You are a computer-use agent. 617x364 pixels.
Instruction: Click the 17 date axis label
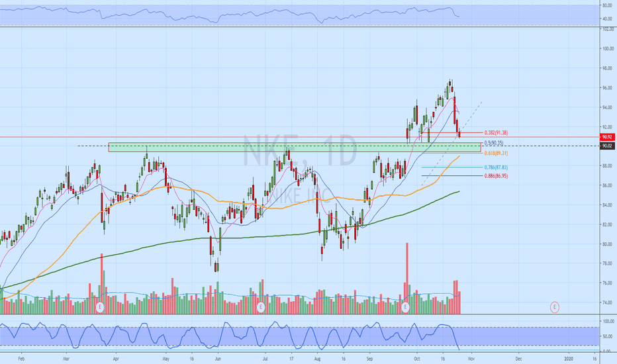291,359
